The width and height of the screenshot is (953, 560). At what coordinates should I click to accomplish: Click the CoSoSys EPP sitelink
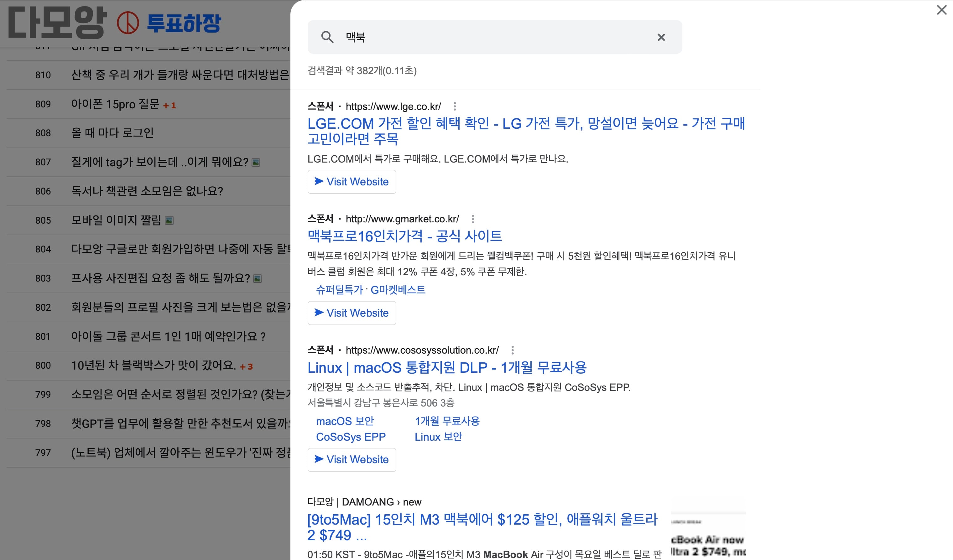[351, 437]
